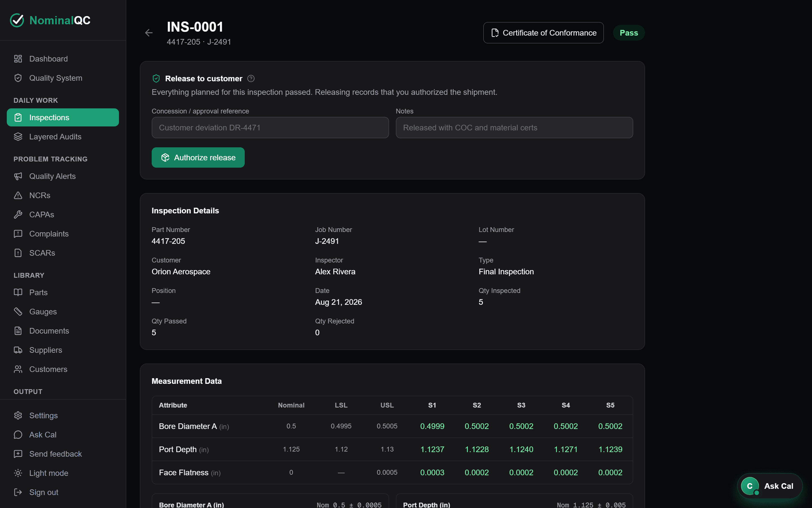Click the customer name Orion Aerospace
The width and height of the screenshot is (812, 508).
181,271
